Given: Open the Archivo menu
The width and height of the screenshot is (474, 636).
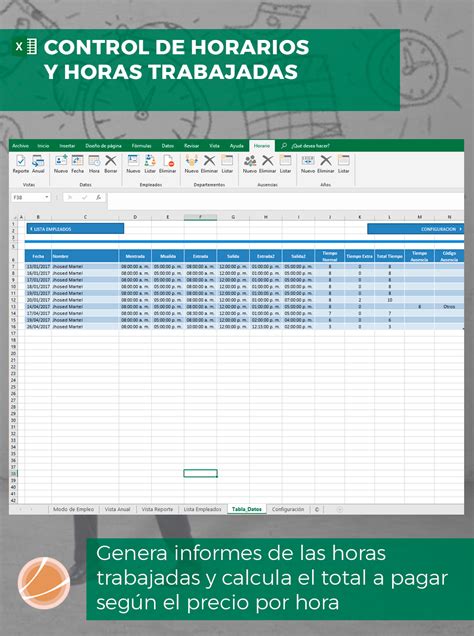Looking at the screenshot, I should (20, 146).
